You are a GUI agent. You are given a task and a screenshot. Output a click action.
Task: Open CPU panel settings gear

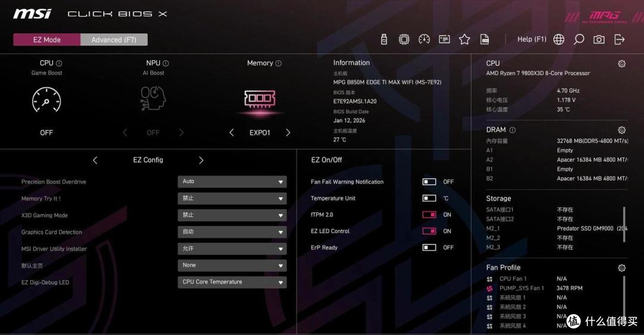622,64
